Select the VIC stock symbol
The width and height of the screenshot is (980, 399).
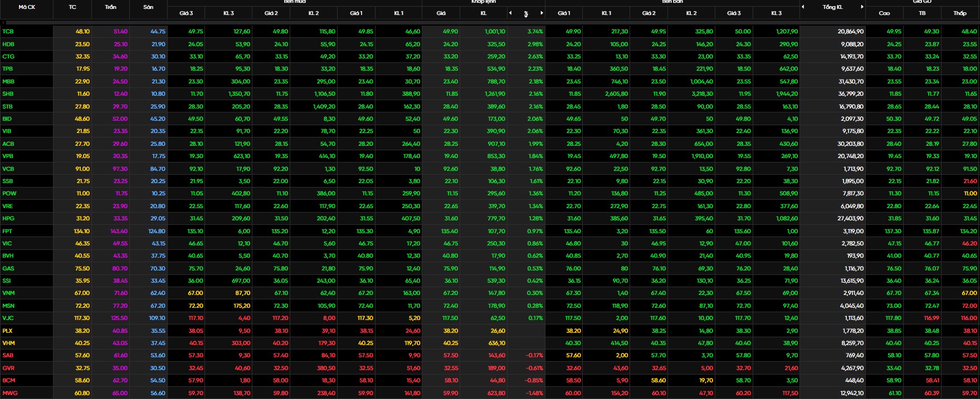[7, 243]
